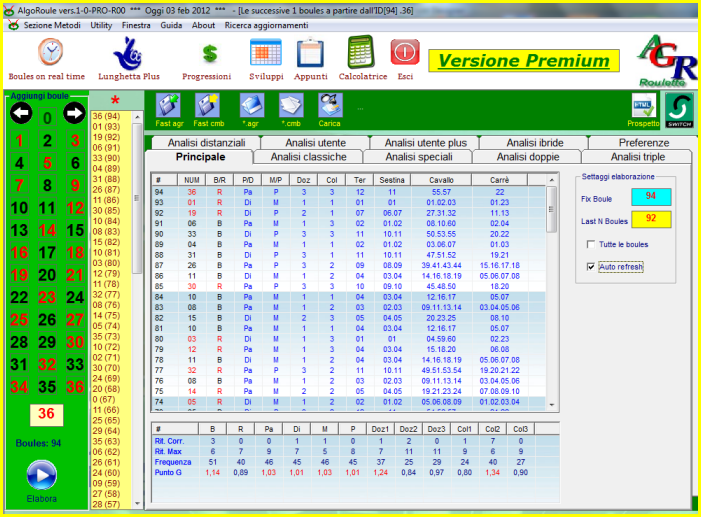Switch to Analisi utente tab
This screenshot has width=701, height=517.
pos(316,143)
